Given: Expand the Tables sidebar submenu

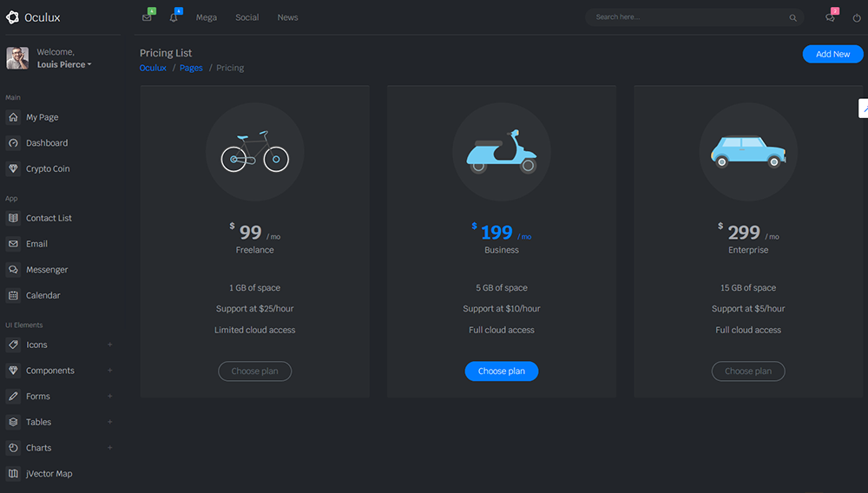Looking at the screenshot, I should click(x=109, y=422).
